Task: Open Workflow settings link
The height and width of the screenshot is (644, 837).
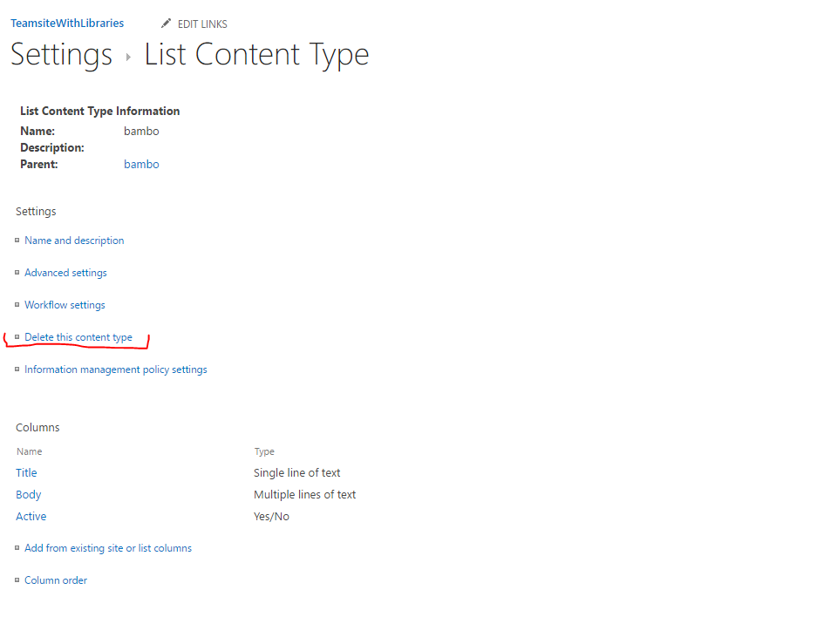Action: (x=65, y=305)
